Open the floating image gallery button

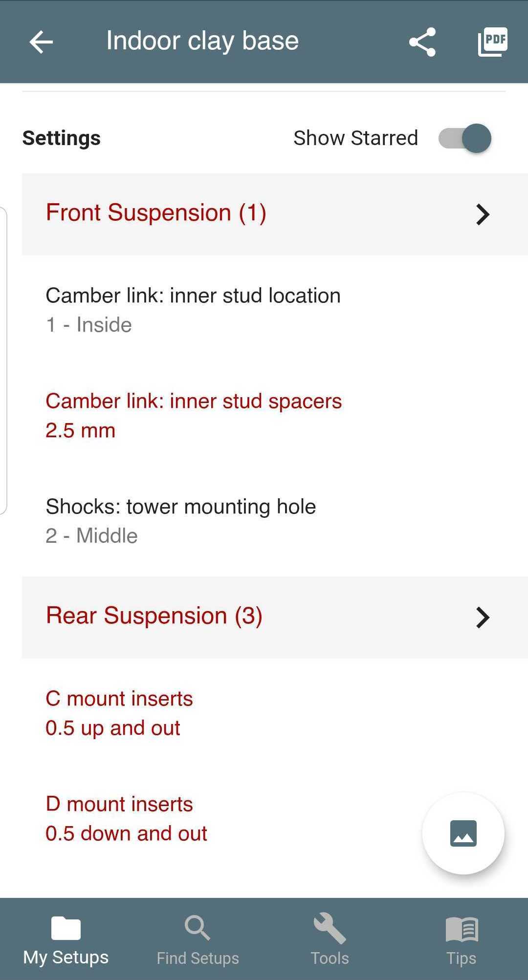tap(462, 833)
